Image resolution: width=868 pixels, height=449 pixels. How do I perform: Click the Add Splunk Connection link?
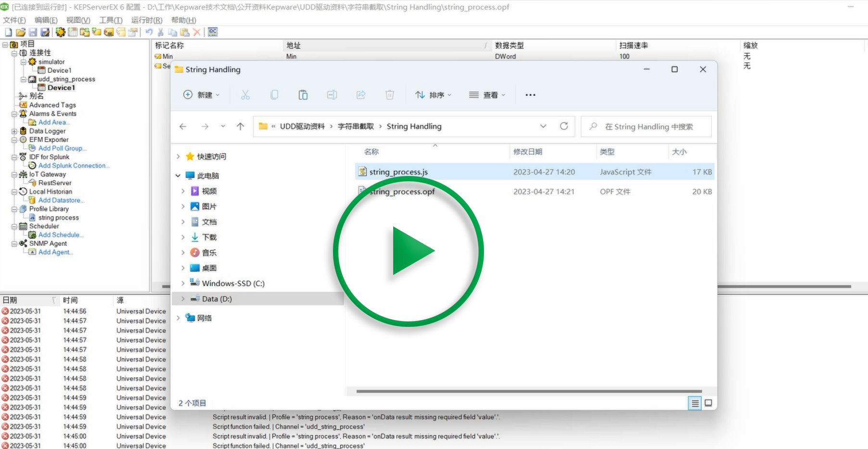tap(74, 166)
